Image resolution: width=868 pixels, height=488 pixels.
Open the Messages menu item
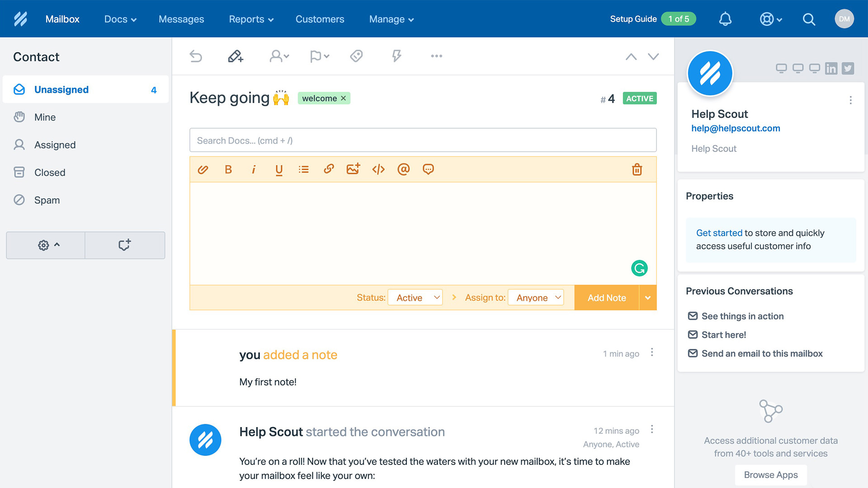(x=181, y=19)
